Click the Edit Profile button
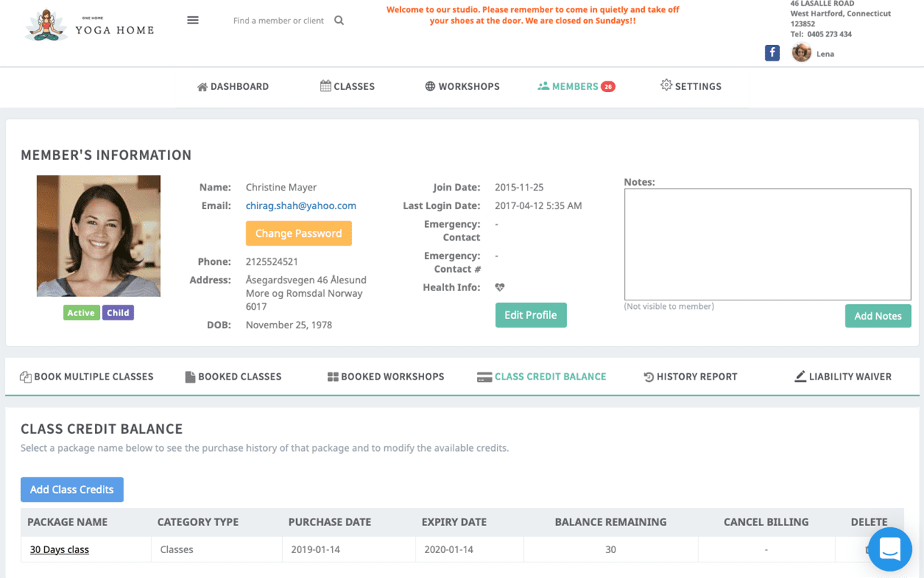This screenshot has height=578, width=924. click(x=531, y=315)
